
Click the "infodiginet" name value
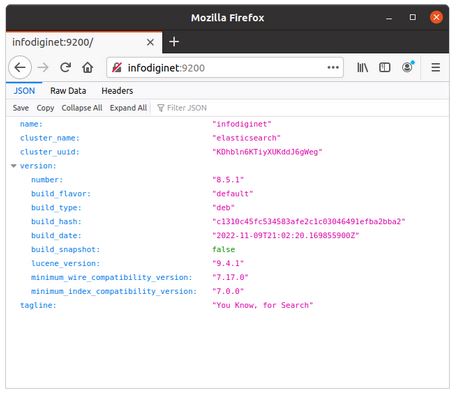(x=242, y=124)
